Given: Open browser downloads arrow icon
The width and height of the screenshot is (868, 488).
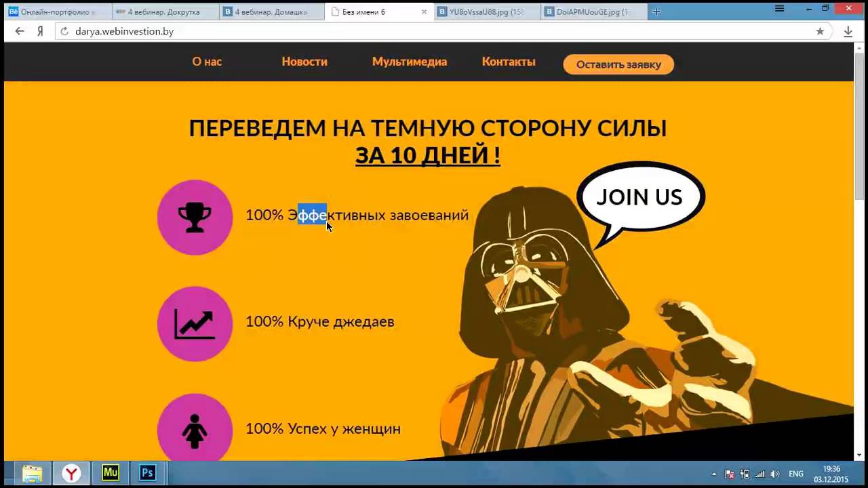Looking at the screenshot, I should pyautogui.click(x=848, y=31).
